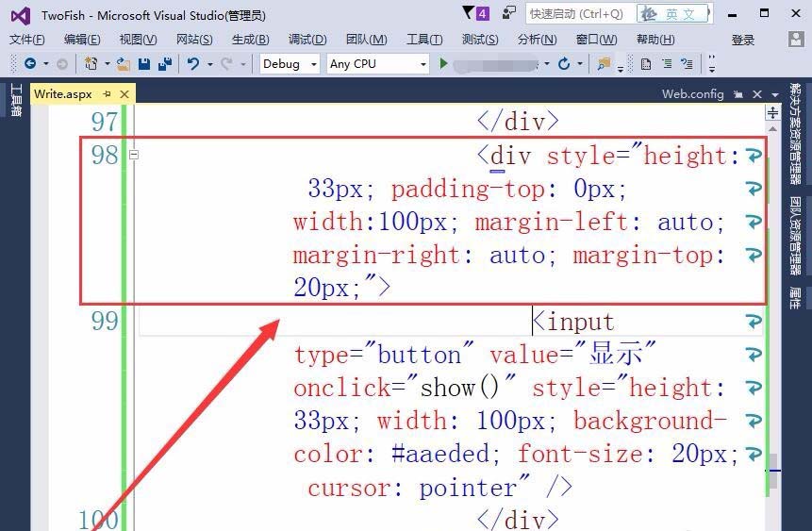The width and height of the screenshot is (812, 531).
Task: Select the Write.aspx tab
Action: click(x=63, y=94)
